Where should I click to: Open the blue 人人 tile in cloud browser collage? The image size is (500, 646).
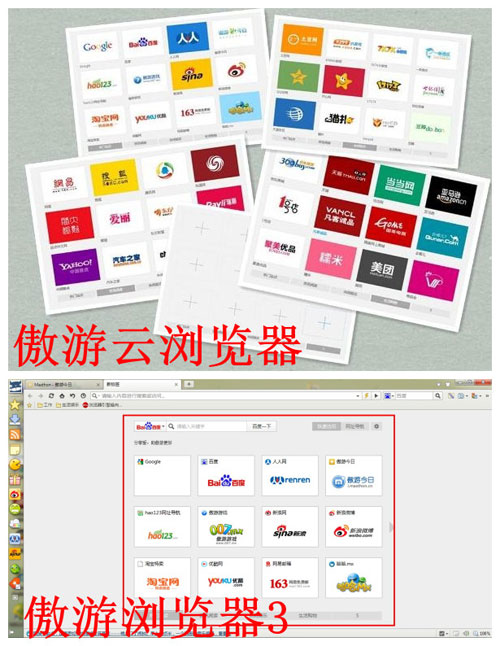click(187, 38)
